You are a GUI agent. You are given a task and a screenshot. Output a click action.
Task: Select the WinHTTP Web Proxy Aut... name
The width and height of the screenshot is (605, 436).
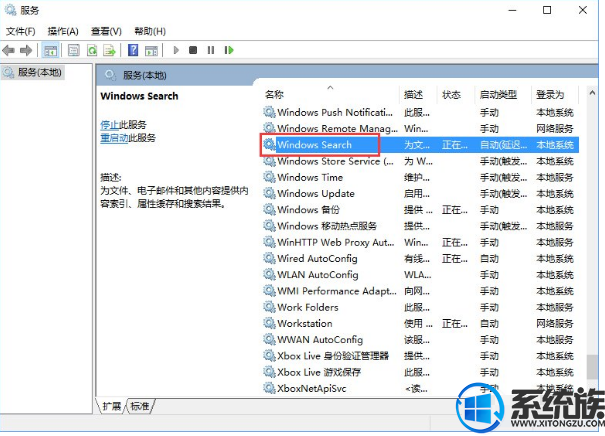[336, 242]
